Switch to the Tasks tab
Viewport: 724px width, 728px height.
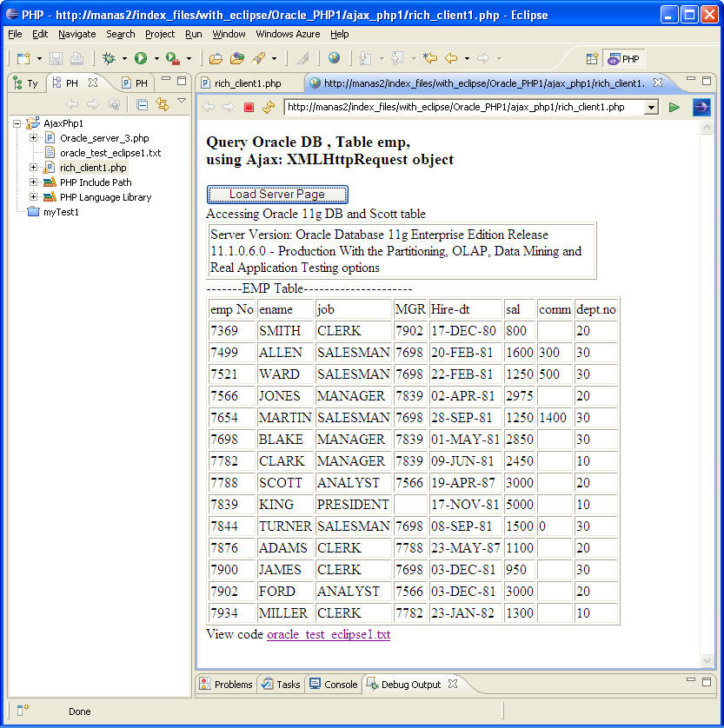pos(281,684)
